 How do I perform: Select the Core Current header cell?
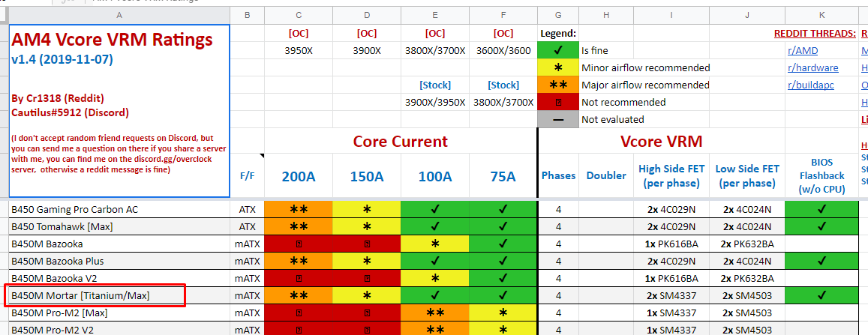(x=401, y=141)
